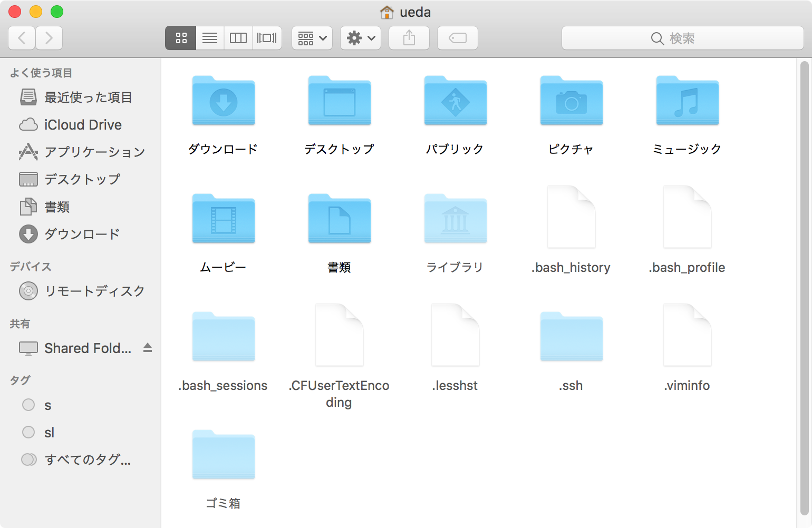Screen dimensions: 812x528
Task: Select the ダウンロード folder icon
Action: [x=224, y=101]
